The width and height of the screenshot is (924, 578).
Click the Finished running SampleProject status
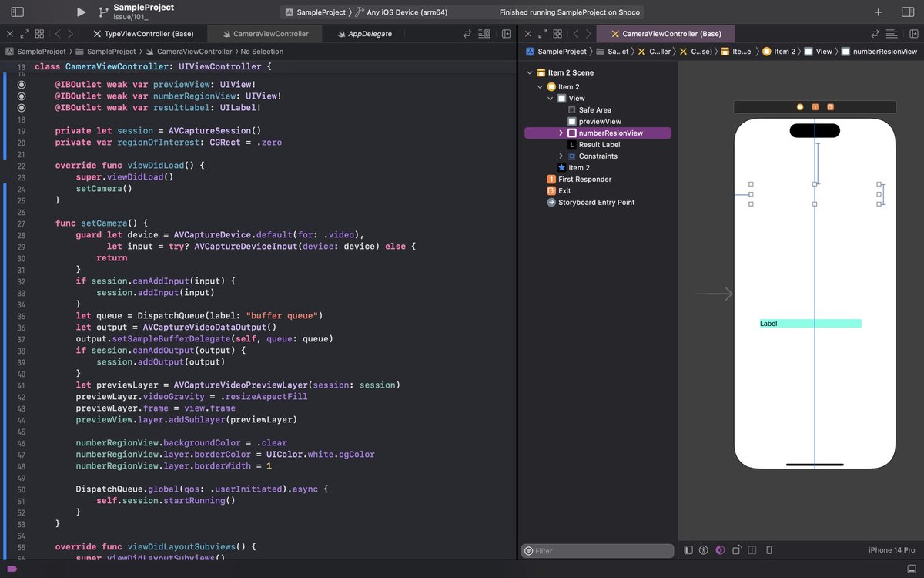[x=570, y=12]
